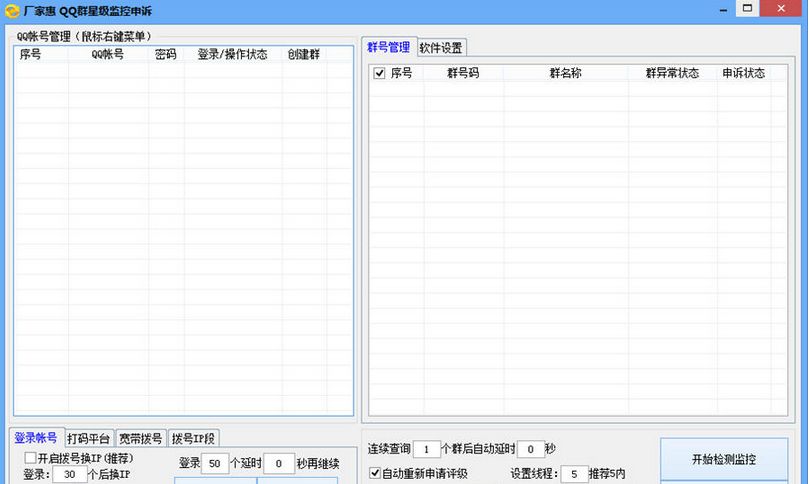Click the 序号 header in QQ account list
The height and width of the screenshot is (484, 810).
[x=30, y=54]
